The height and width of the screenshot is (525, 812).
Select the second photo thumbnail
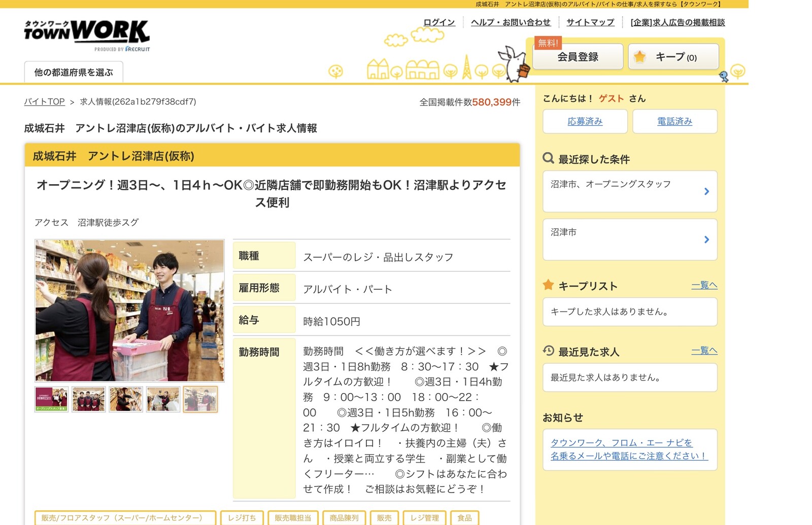coord(88,399)
